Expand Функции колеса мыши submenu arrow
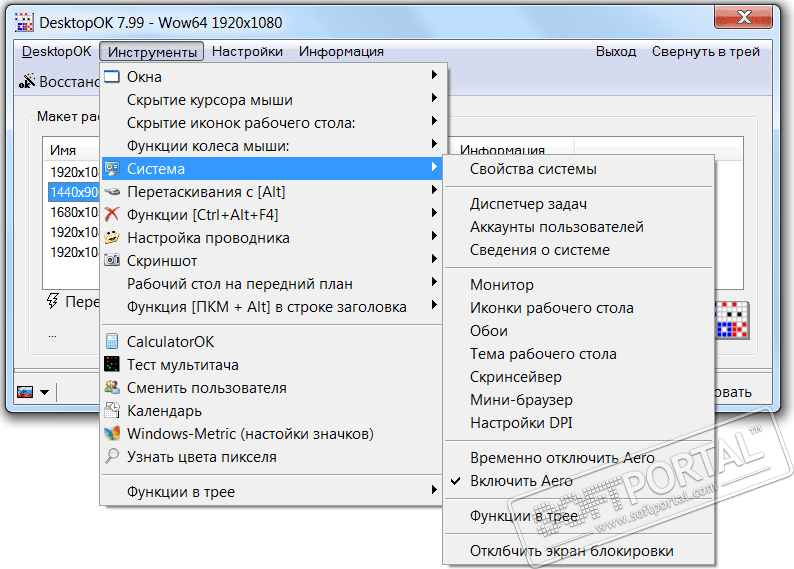794x569 pixels. [x=434, y=144]
